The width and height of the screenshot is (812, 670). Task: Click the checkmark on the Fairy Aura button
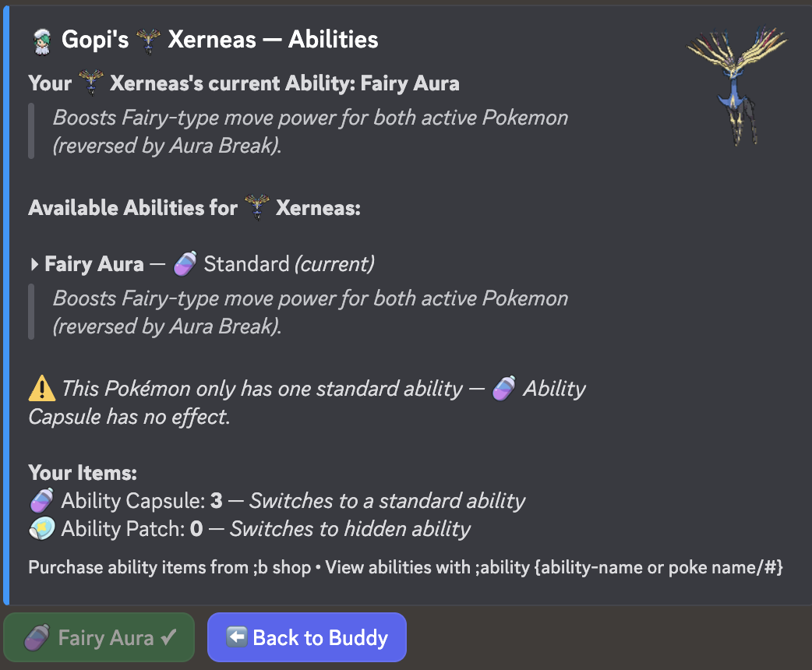[x=169, y=638]
